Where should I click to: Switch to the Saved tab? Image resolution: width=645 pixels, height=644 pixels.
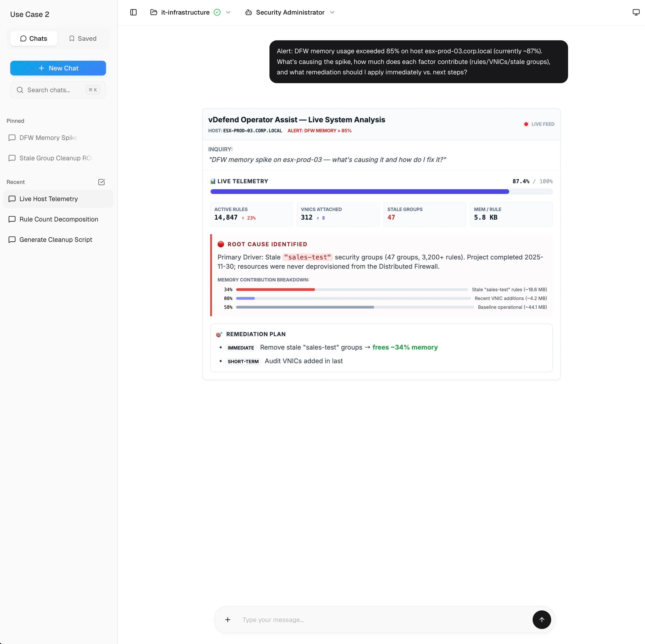(x=82, y=38)
